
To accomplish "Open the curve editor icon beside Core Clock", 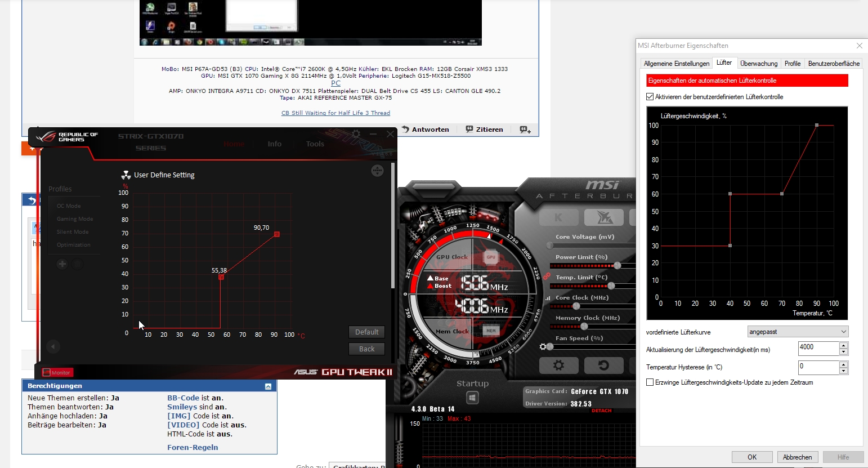I will pos(548,298).
